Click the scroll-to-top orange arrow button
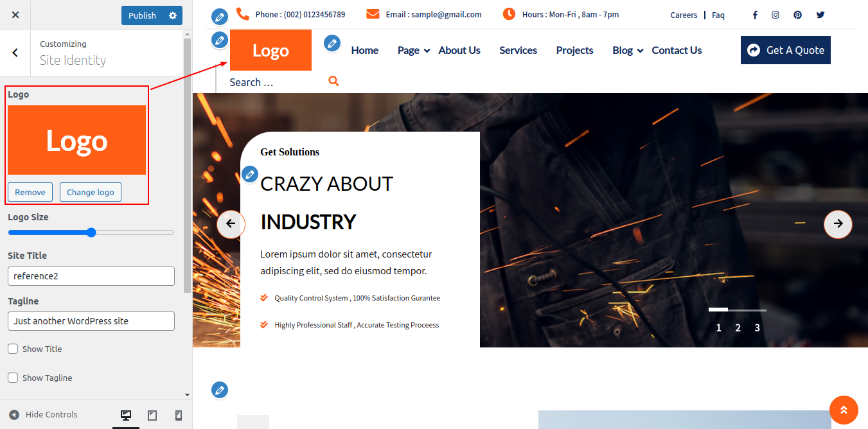 (844, 410)
